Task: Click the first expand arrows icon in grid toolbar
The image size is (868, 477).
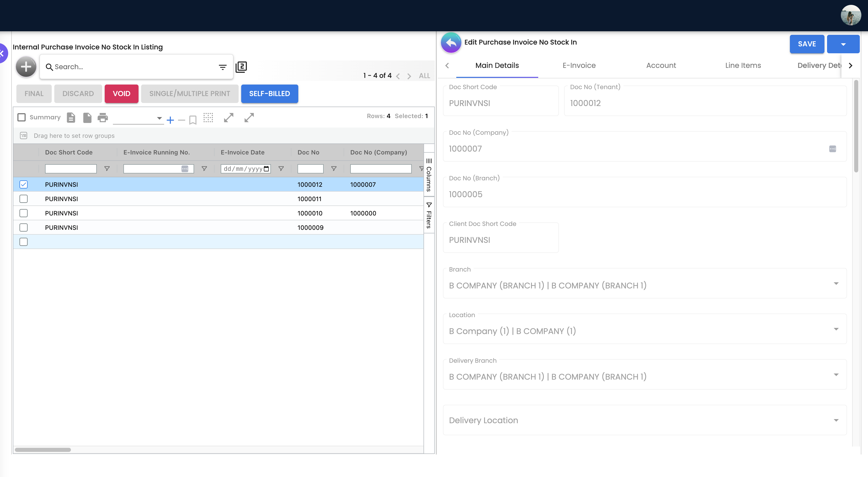Action: pyautogui.click(x=228, y=117)
